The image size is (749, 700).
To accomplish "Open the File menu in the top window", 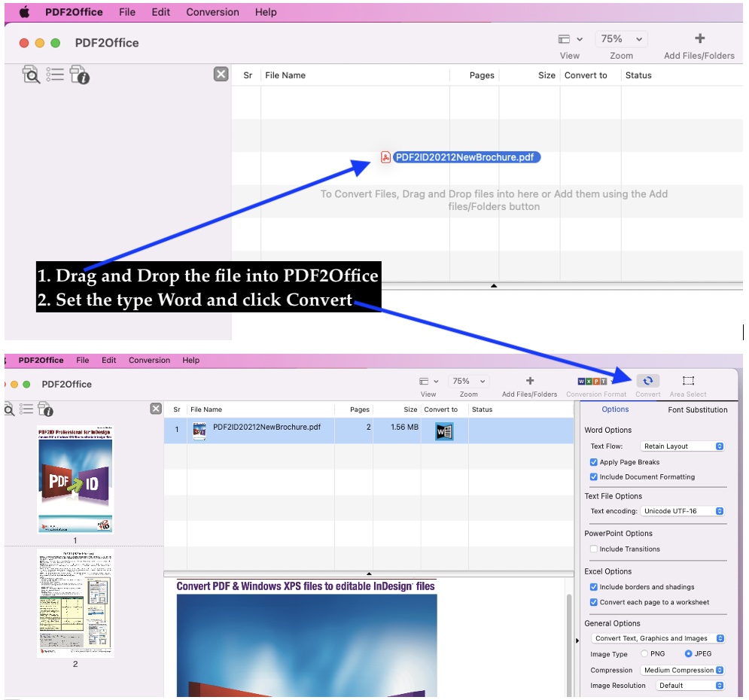I will click(x=127, y=12).
